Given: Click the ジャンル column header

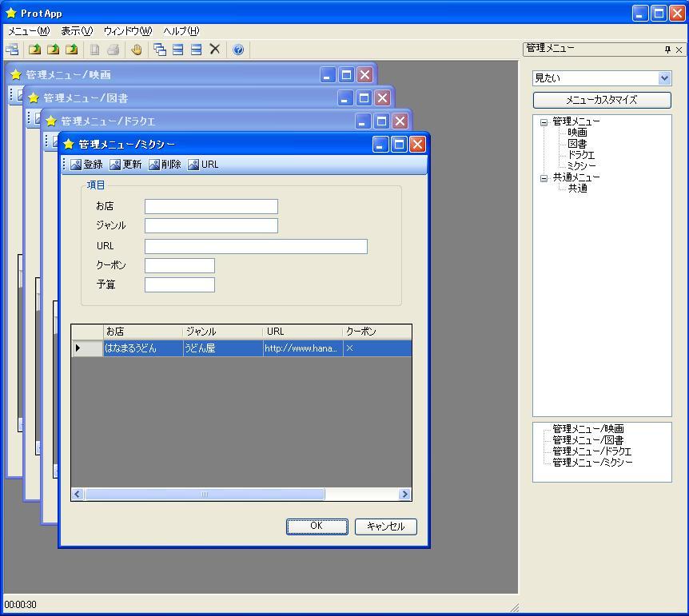Looking at the screenshot, I should point(223,332).
